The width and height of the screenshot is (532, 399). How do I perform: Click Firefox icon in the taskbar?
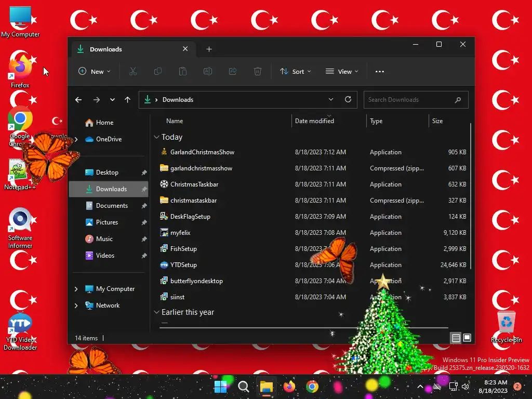289,387
